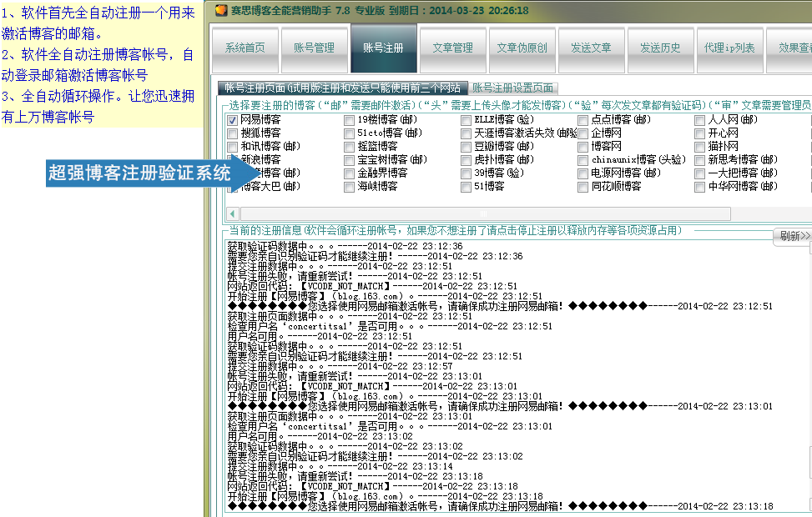The width and height of the screenshot is (812, 517).
Task: Click the blog list scroll-left arrow
Action: click(233, 213)
